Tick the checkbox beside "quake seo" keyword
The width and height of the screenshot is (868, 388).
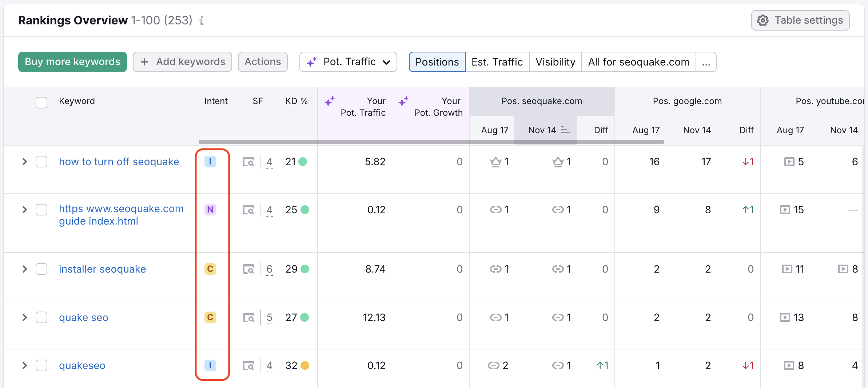pos(41,317)
